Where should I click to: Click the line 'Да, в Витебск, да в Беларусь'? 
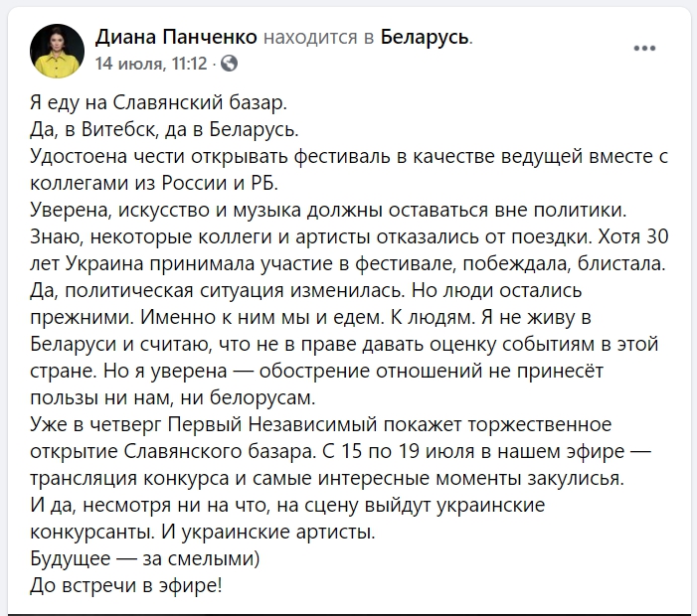(164, 130)
